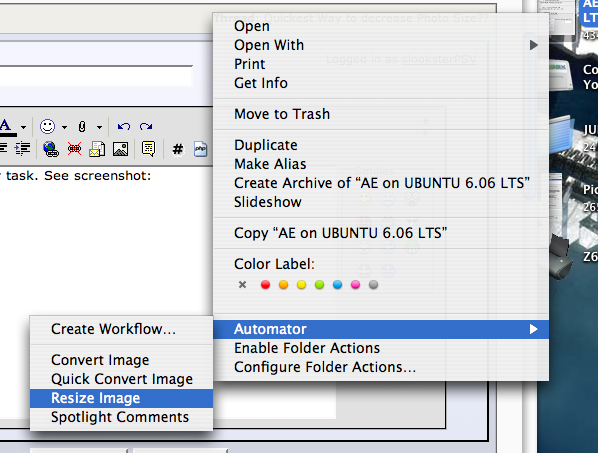Choose Convert Image workflow
The width and height of the screenshot is (598, 453).
(x=121, y=360)
